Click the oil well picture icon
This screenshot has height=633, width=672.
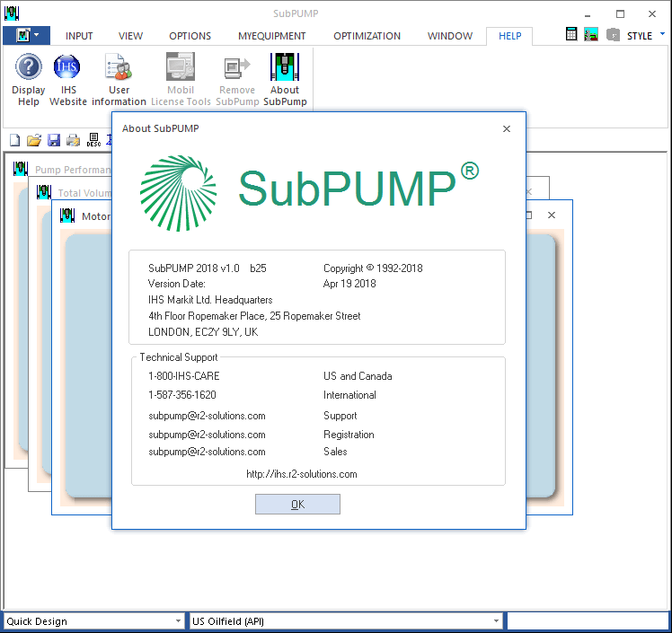[591, 34]
